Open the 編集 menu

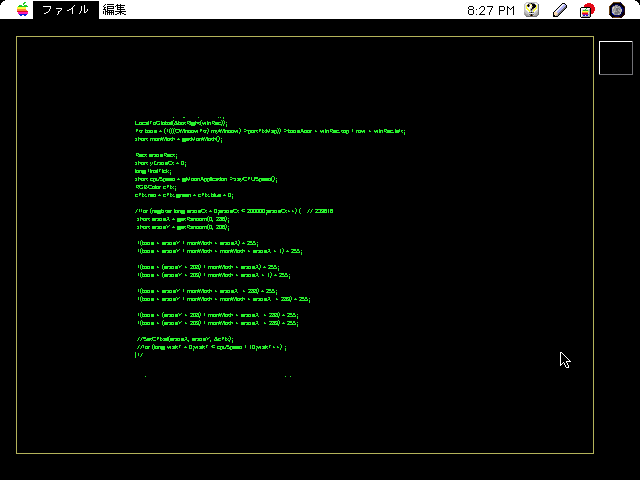click(114, 10)
